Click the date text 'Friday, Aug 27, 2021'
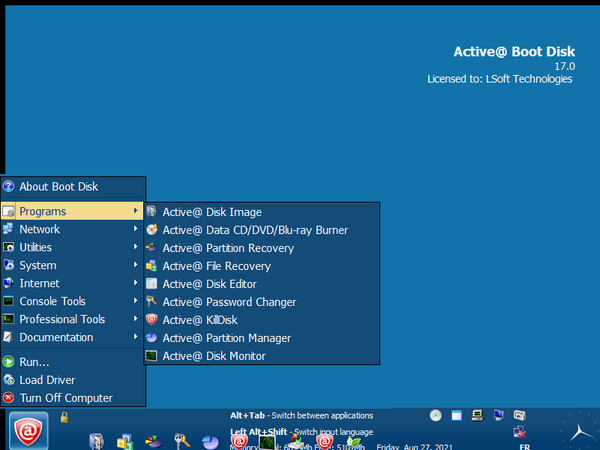600x450 pixels. pyautogui.click(x=414, y=447)
